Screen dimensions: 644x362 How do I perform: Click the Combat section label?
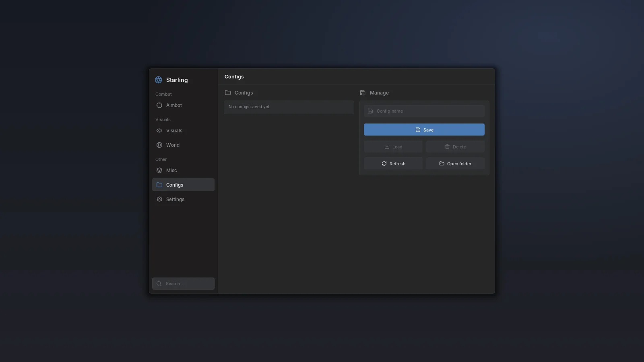[x=163, y=94]
